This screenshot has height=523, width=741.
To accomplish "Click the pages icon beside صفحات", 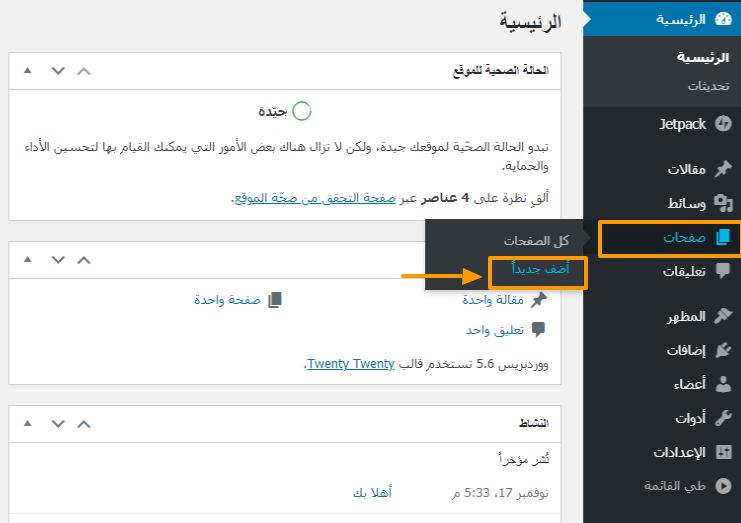I will (x=723, y=237).
